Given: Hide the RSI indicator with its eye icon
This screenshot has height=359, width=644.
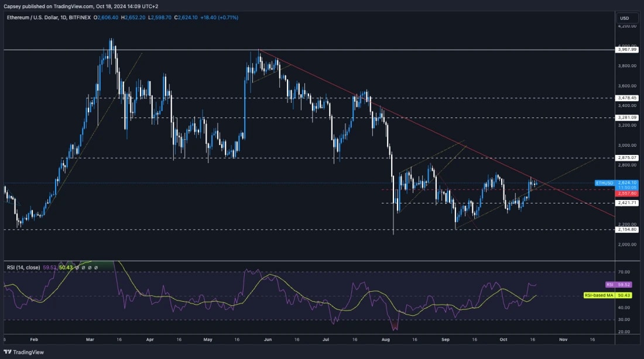Looking at the screenshot, I should (77, 268).
